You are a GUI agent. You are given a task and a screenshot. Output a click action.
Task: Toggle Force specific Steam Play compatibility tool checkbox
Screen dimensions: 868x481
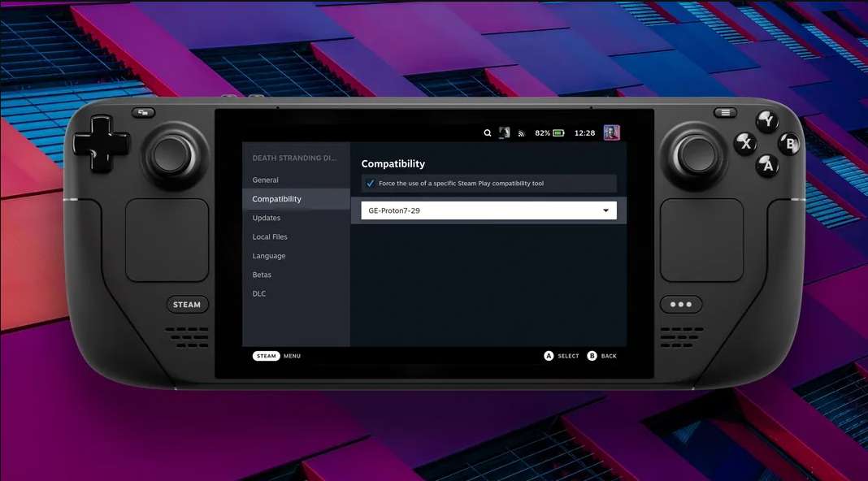371,183
